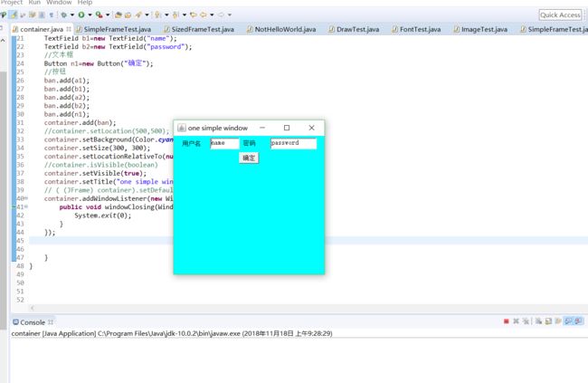Toggle Scroll Lock in Console toolbar
The image size is (588, 383).
pos(546,321)
